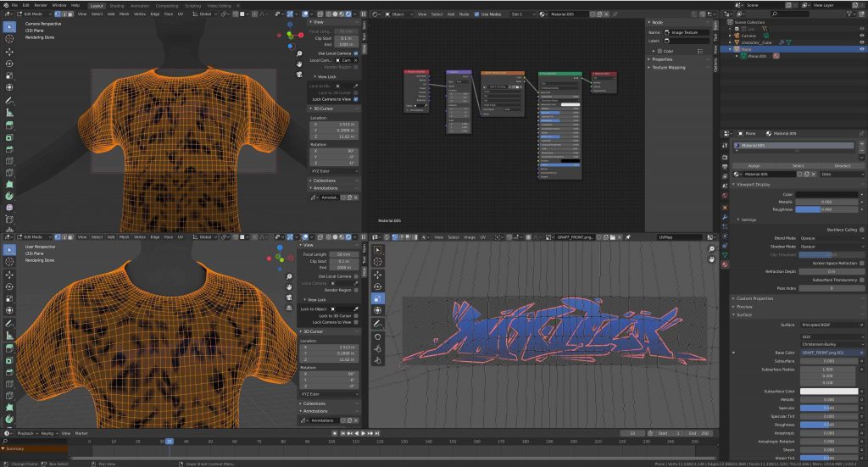Disable Lock Camera to View in top viewport
Viewport: 868px width, 467px height.
point(356,99)
